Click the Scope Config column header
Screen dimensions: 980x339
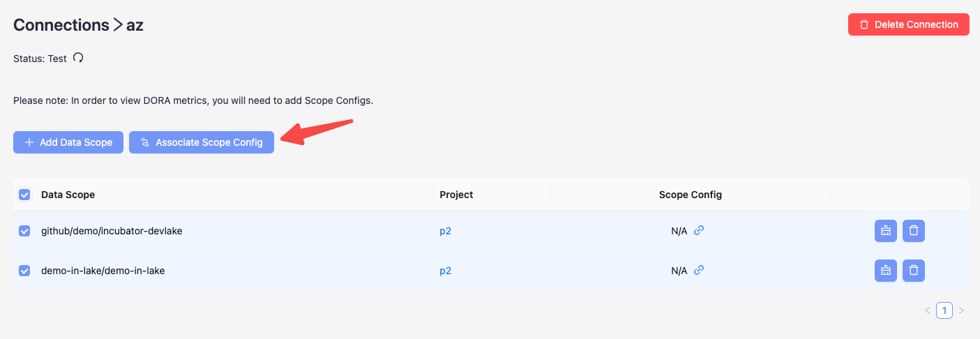point(690,195)
